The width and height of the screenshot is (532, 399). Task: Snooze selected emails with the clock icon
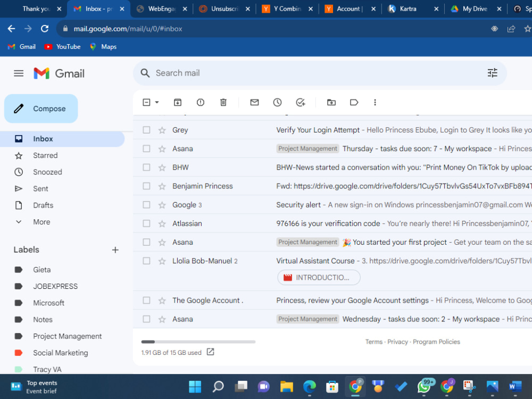278,103
